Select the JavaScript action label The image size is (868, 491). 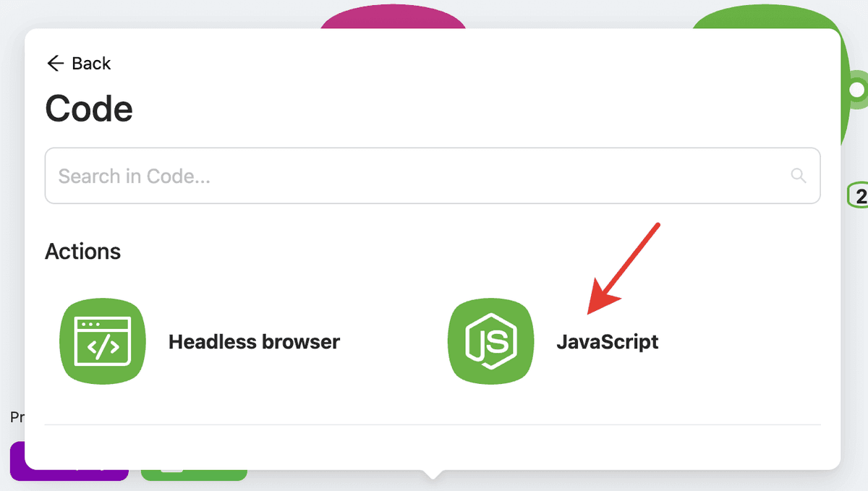click(607, 341)
